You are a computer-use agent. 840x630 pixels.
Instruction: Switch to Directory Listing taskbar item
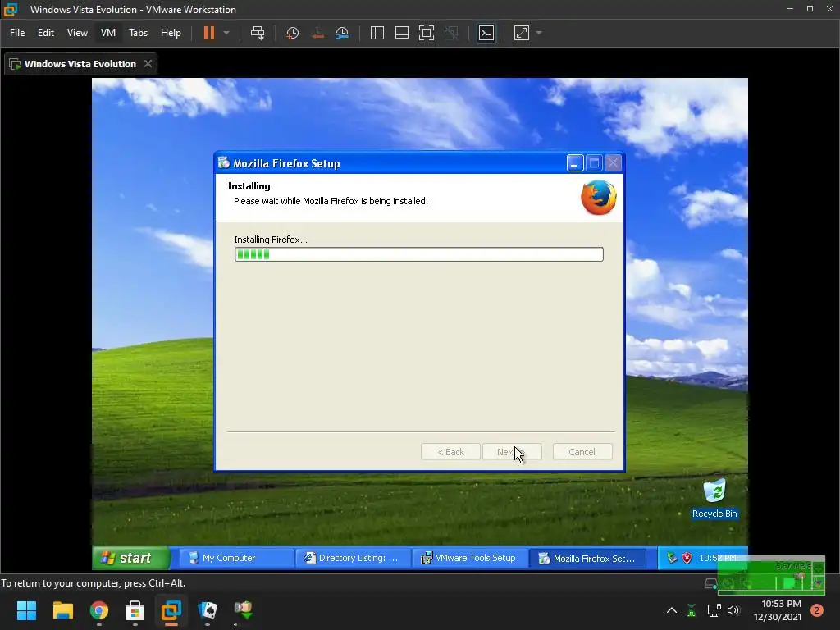[x=353, y=558]
